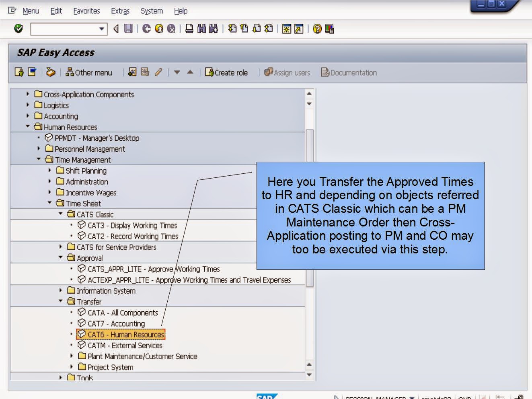532x399 pixels.
Task: Open the command field dropdown arrow
Action: click(x=102, y=29)
